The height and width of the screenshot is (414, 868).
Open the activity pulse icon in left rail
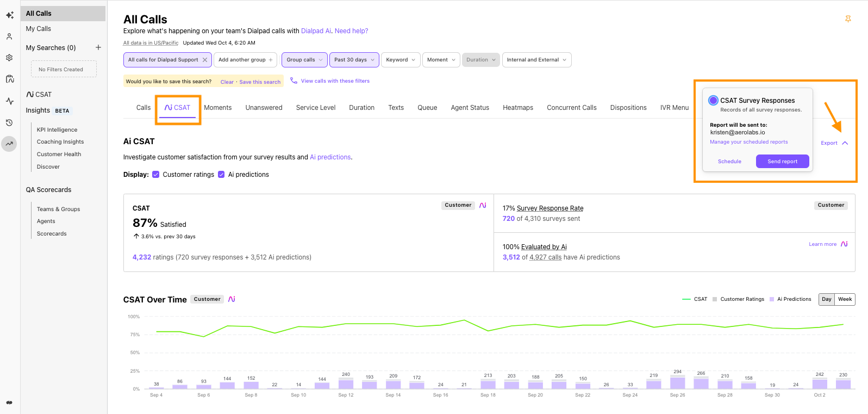coord(10,101)
